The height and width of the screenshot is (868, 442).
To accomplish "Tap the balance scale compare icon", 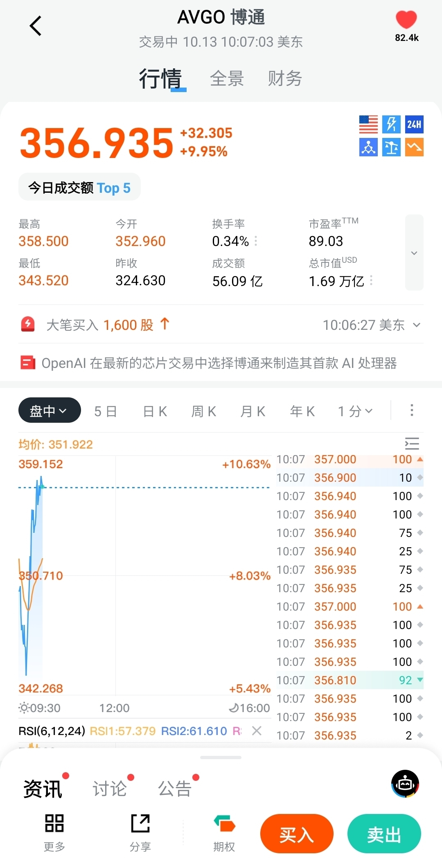I will (391, 147).
